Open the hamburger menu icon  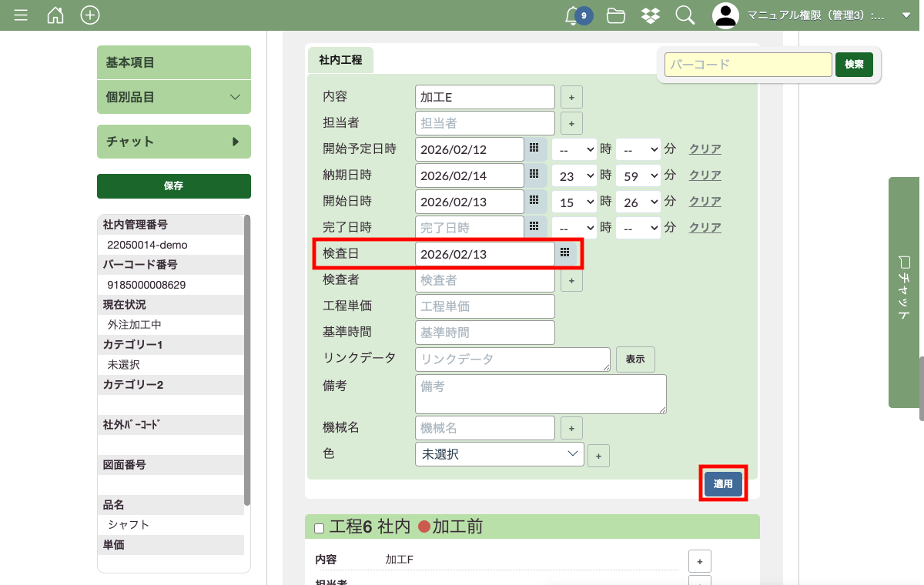pyautogui.click(x=21, y=15)
